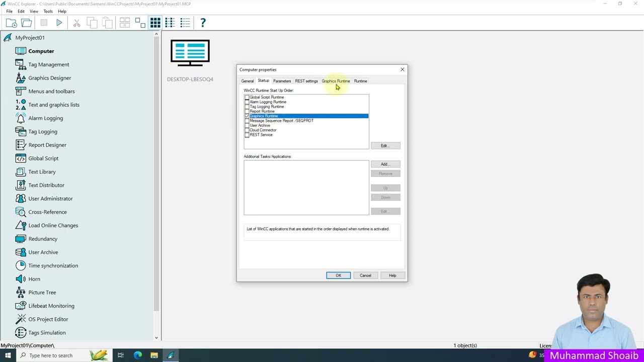Image resolution: width=644 pixels, height=362 pixels.
Task: Select the highlighted nine-square grid view icon
Action: (155, 23)
